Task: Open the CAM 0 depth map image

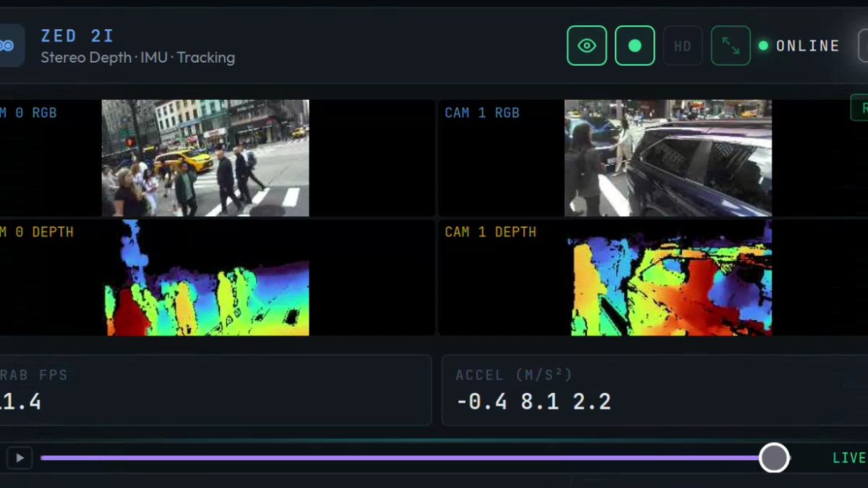Action: point(205,278)
